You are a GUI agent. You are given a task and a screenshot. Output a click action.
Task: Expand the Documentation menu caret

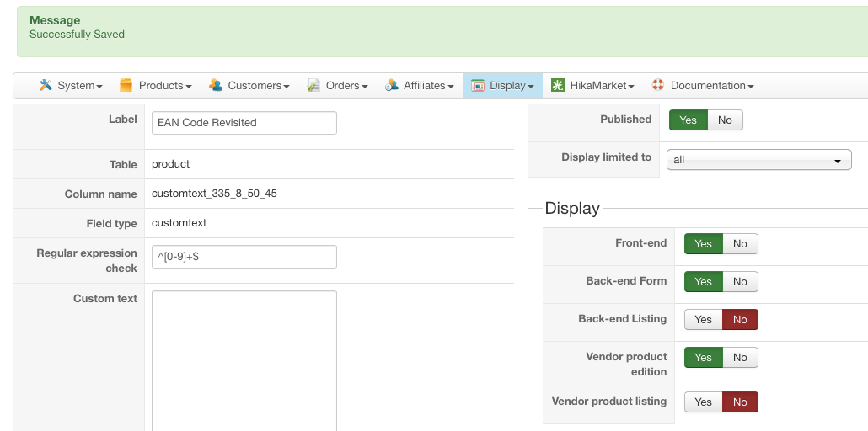[x=750, y=86]
